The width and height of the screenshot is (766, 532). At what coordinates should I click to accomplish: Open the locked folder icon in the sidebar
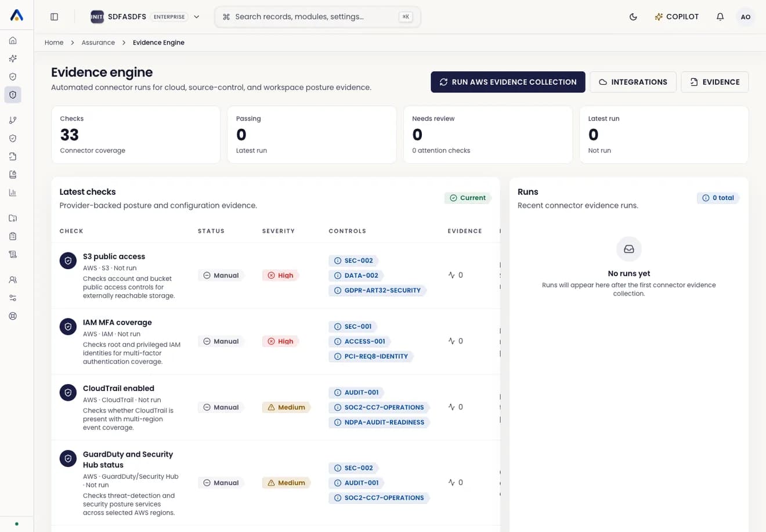pyautogui.click(x=13, y=218)
